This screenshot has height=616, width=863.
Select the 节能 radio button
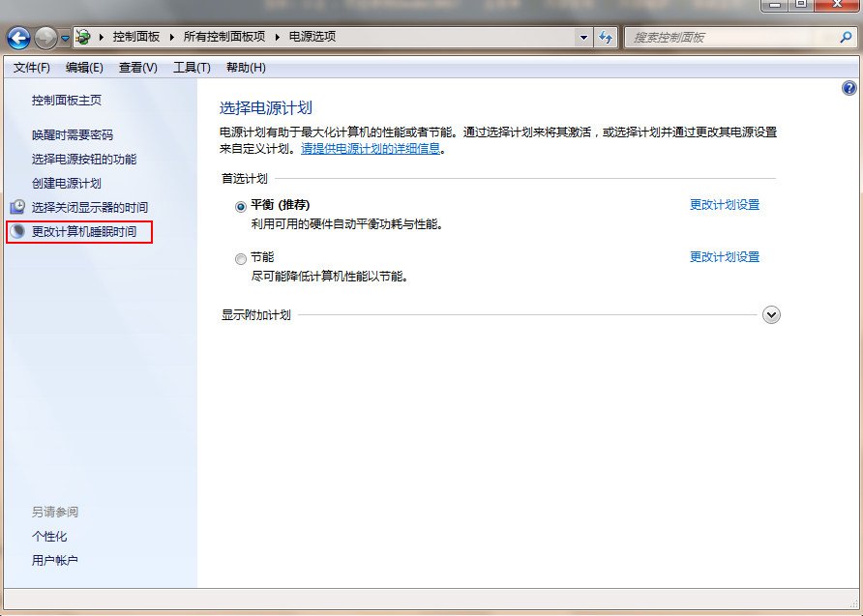(241, 258)
